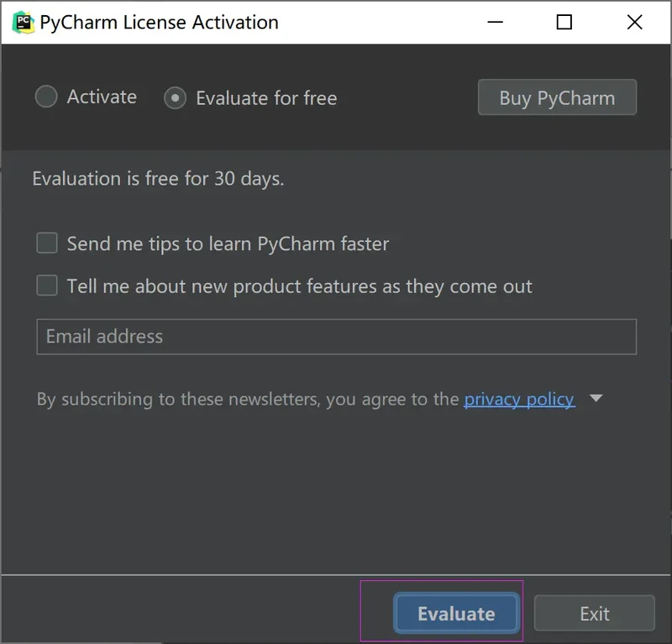Expand the arrow beside privacy policy
Viewport: 672px width, 644px height.
pyautogui.click(x=596, y=399)
